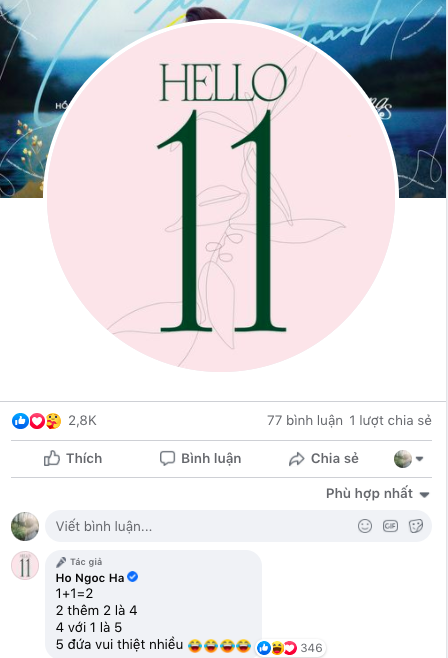Open the sticker picker in comment box
This screenshot has height=658, width=448.
pyautogui.click(x=416, y=526)
